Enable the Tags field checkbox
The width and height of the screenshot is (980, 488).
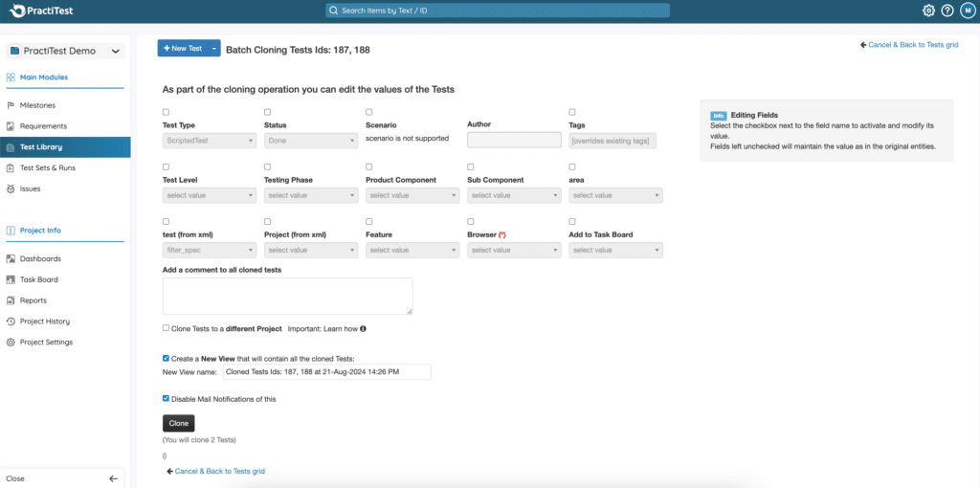click(572, 113)
